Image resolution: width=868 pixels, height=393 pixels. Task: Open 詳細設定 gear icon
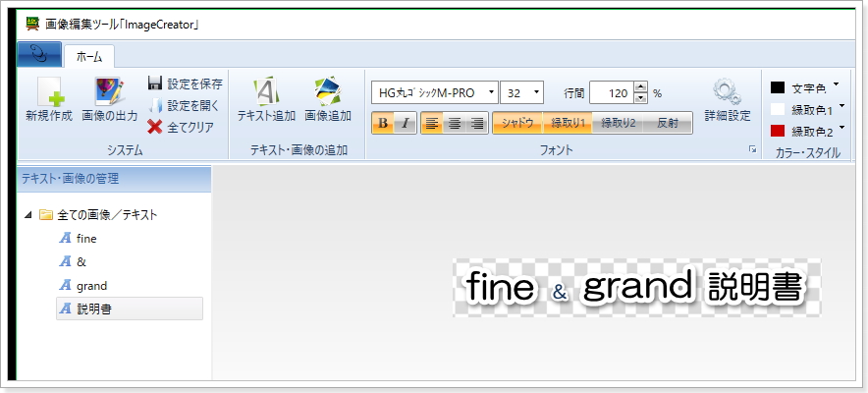click(x=727, y=92)
